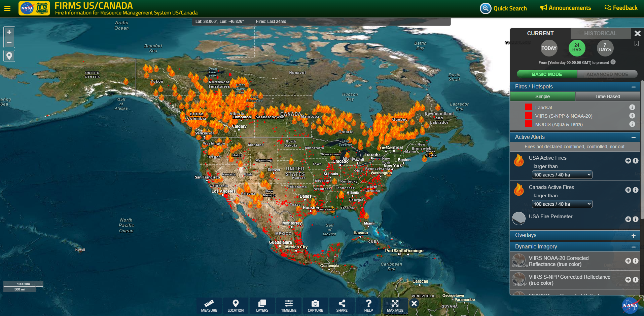
Task: Select the 7 DAYS time range
Action: (x=605, y=48)
